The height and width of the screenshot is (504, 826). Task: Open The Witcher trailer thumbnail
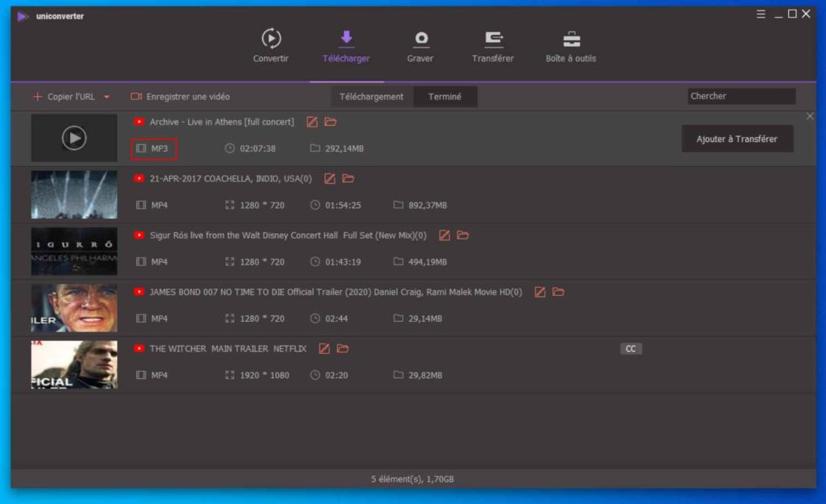click(x=74, y=364)
